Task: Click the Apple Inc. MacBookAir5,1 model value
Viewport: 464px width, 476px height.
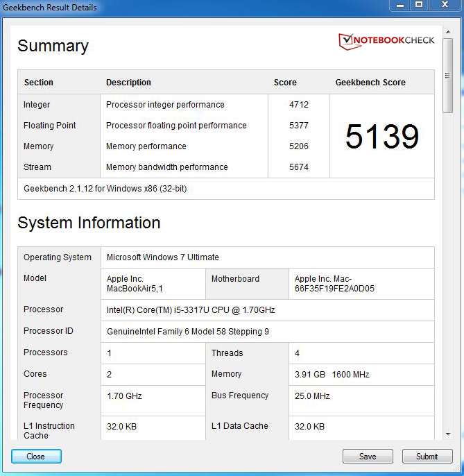Action: tap(135, 284)
